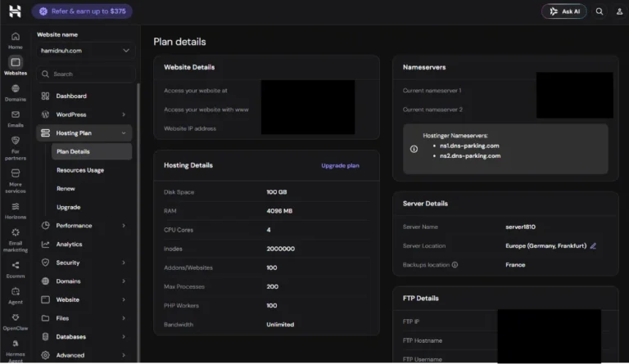629x364 pixels.
Task: Click ns1.dns-parking.com nameserver text
Action: pos(469,146)
